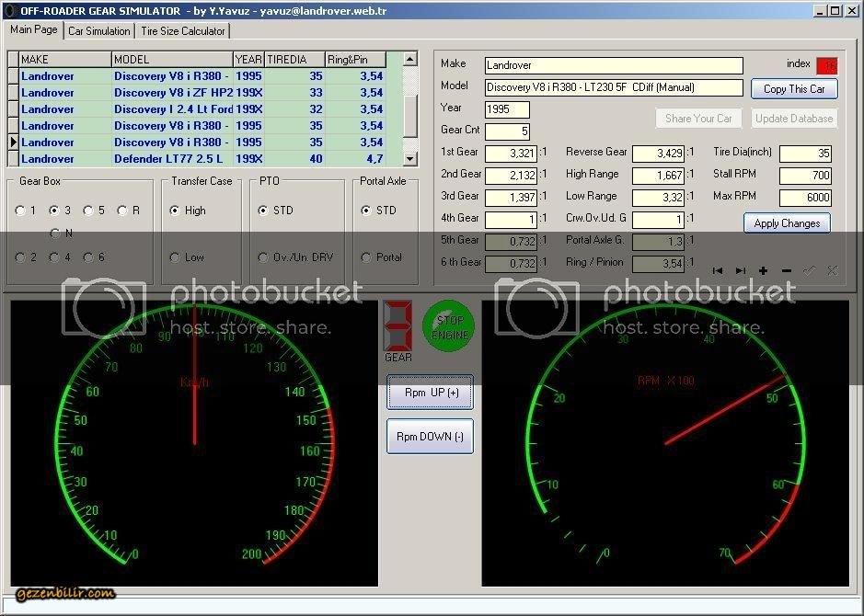This screenshot has width=864, height=616.
Task: Select gear 5 radio button
Action: click(88, 211)
